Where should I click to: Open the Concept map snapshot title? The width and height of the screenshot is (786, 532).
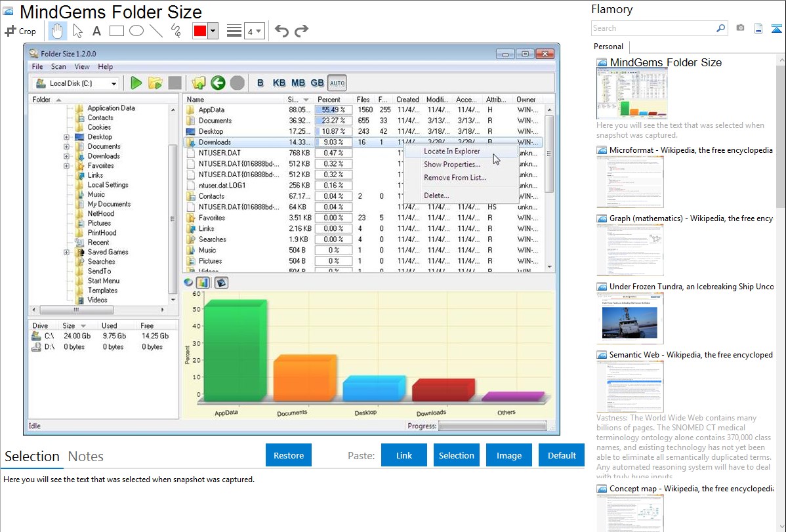[692, 489]
